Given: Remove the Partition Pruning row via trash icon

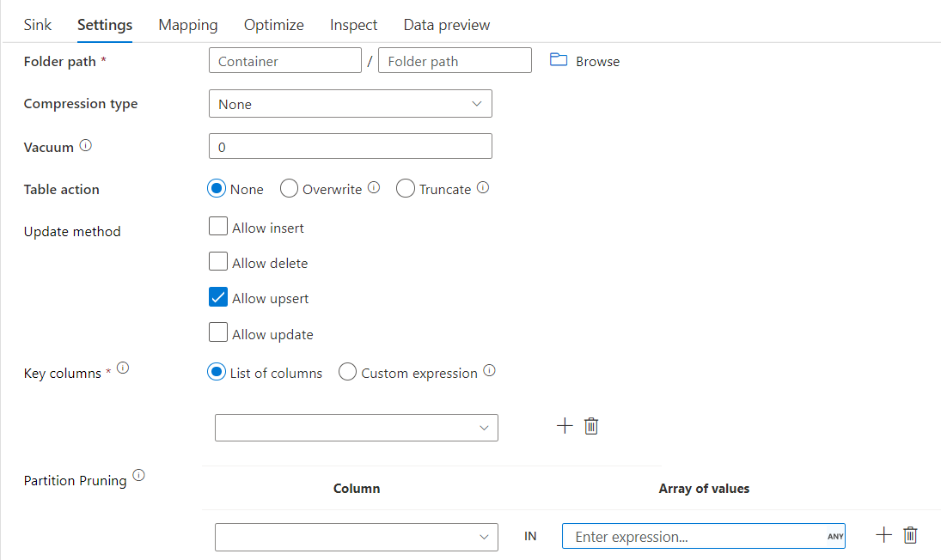Looking at the screenshot, I should click(910, 534).
